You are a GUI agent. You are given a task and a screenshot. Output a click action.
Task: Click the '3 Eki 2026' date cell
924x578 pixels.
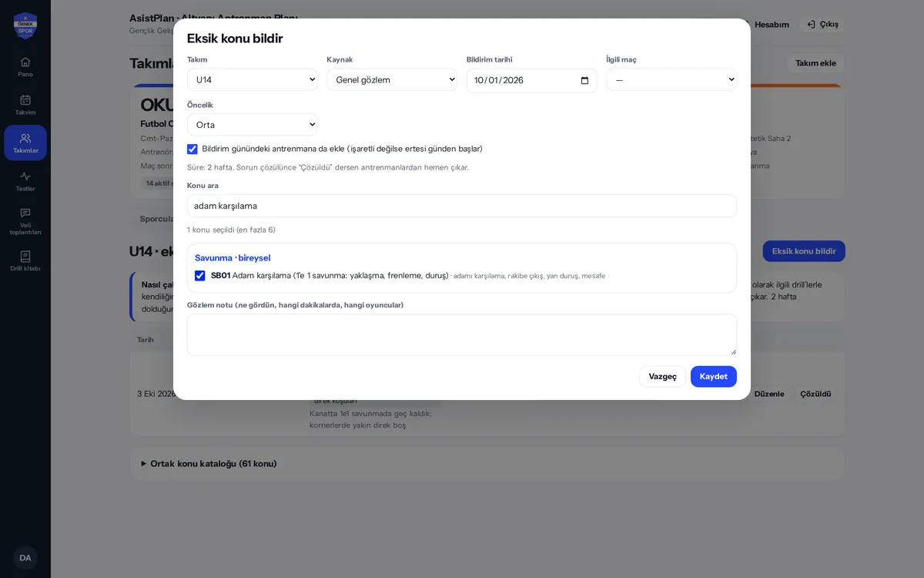click(156, 394)
